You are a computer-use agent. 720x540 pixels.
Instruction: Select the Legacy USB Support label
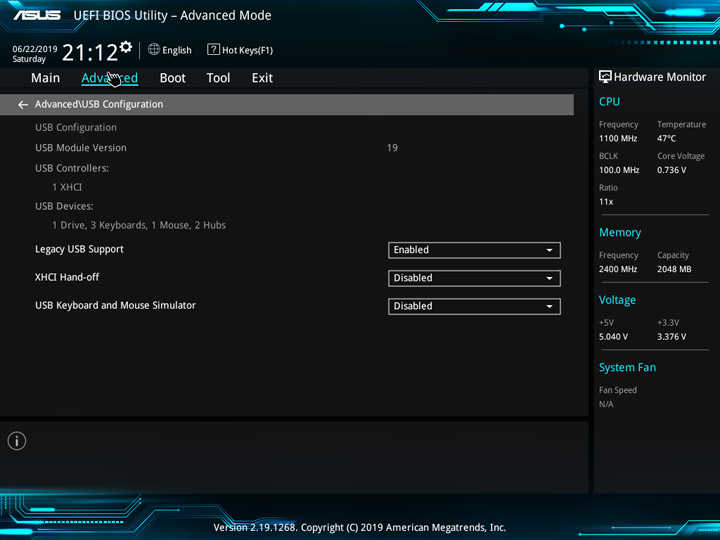79,249
